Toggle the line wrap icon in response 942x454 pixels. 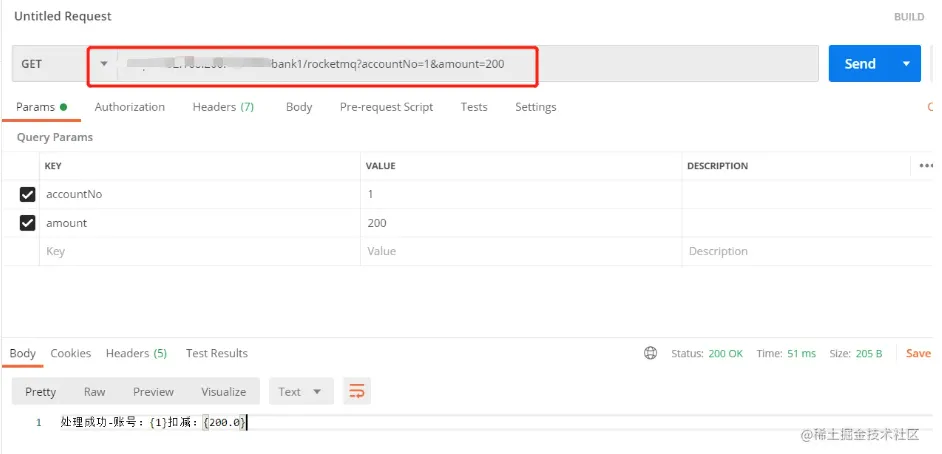(x=356, y=392)
